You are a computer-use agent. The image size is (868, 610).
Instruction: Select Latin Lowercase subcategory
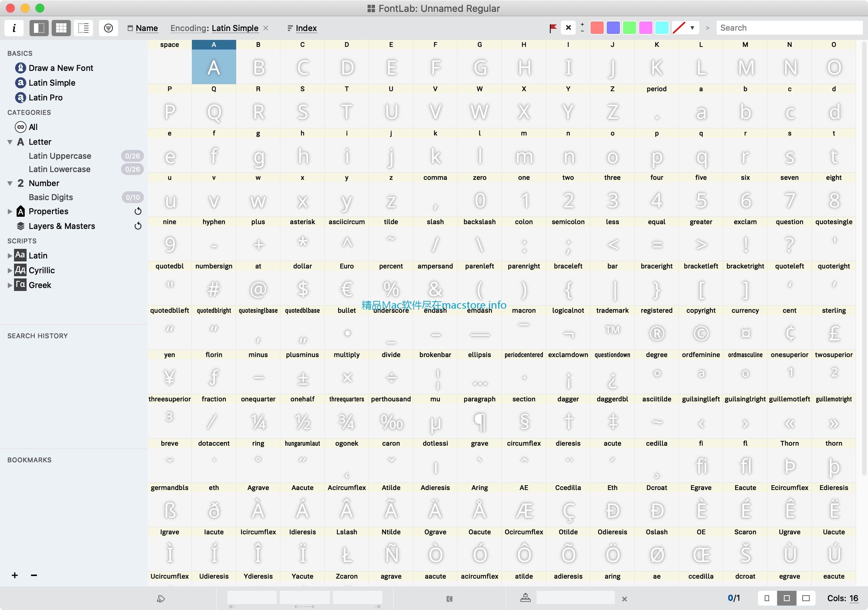(x=59, y=169)
